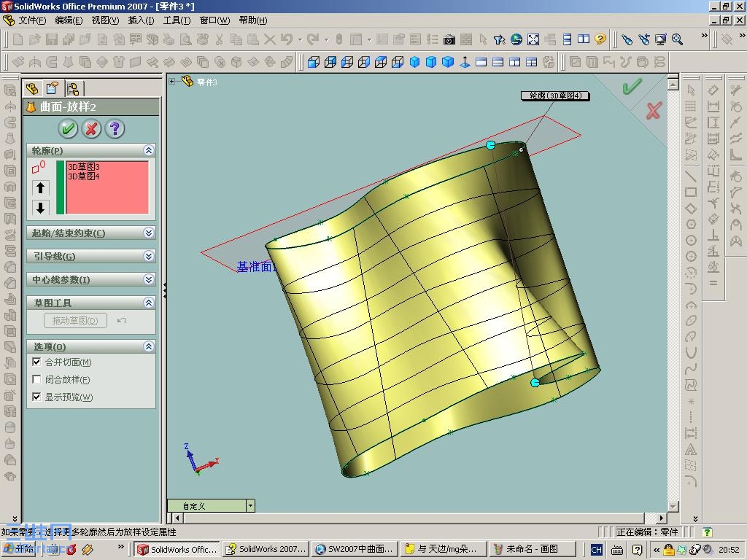Toggle the 显示预览(W) checkbox

point(36,397)
